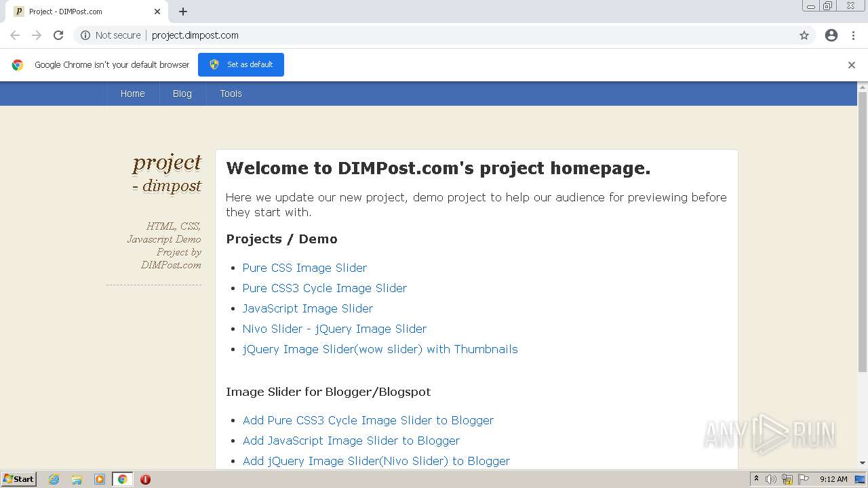
Task: Reload the page with the refresh icon
Action: [x=58, y=35]
